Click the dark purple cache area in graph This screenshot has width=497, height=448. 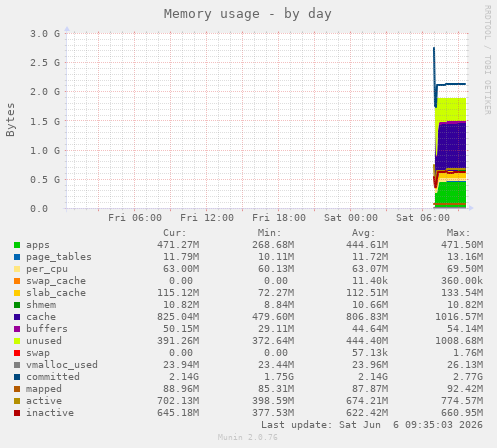pos(452,147)
